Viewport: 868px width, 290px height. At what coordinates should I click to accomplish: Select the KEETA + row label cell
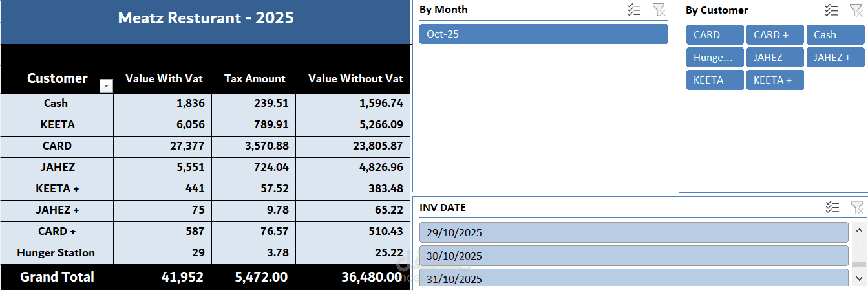coord(57,189)
